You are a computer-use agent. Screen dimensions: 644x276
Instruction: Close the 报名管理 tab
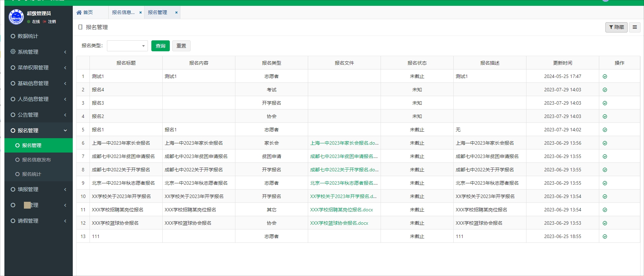[176, 12]
